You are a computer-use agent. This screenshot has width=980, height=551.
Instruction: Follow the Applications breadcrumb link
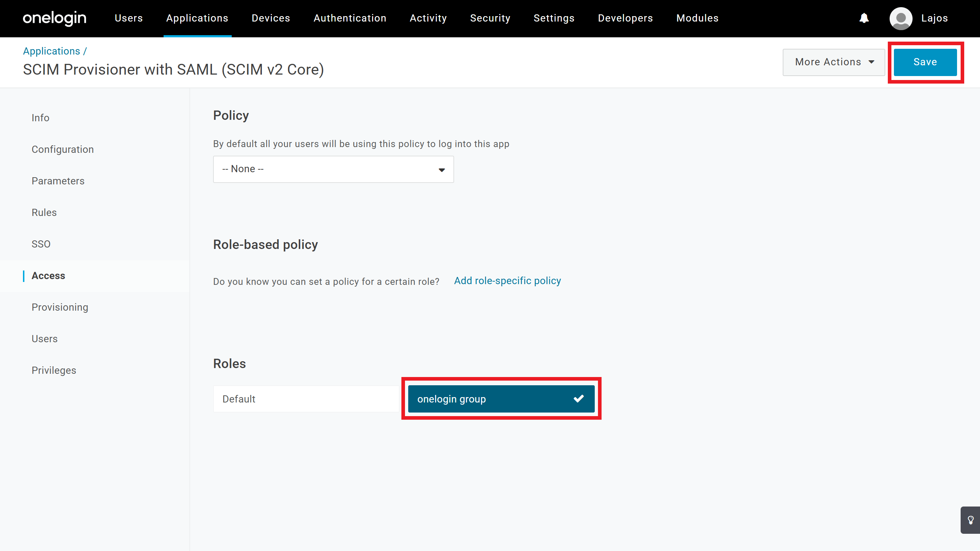click(x=51, y=51)
